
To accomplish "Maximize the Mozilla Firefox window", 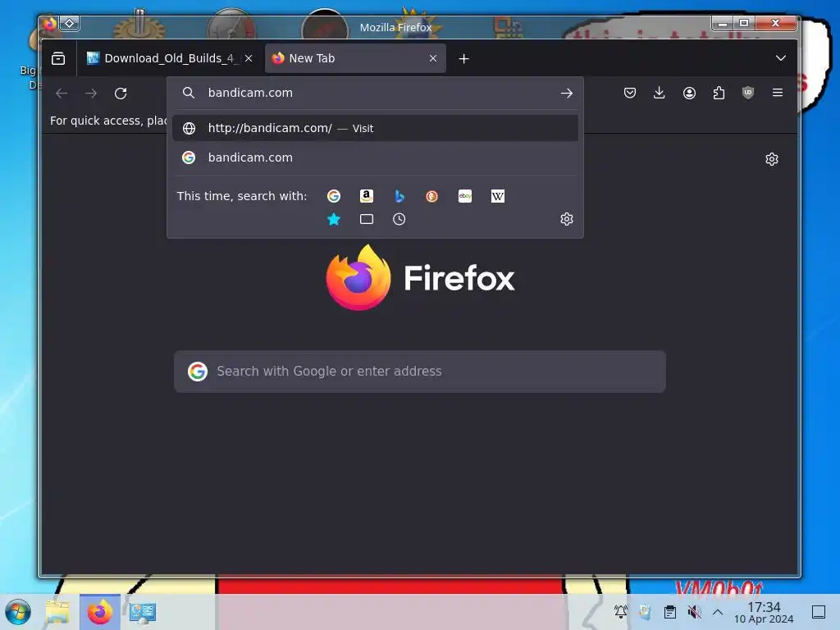I will tap(744, 23).
